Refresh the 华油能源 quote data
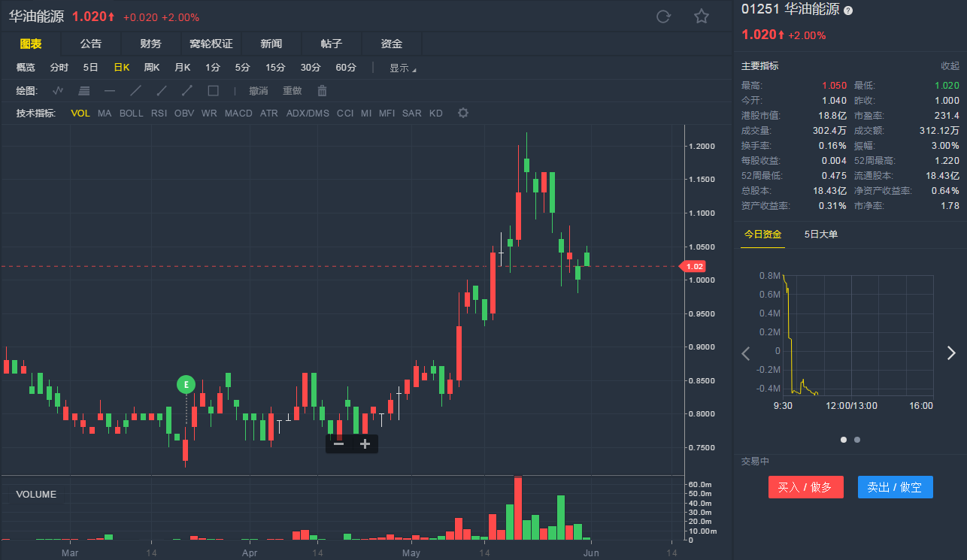 pyautogui.click(x=663, y=17)
